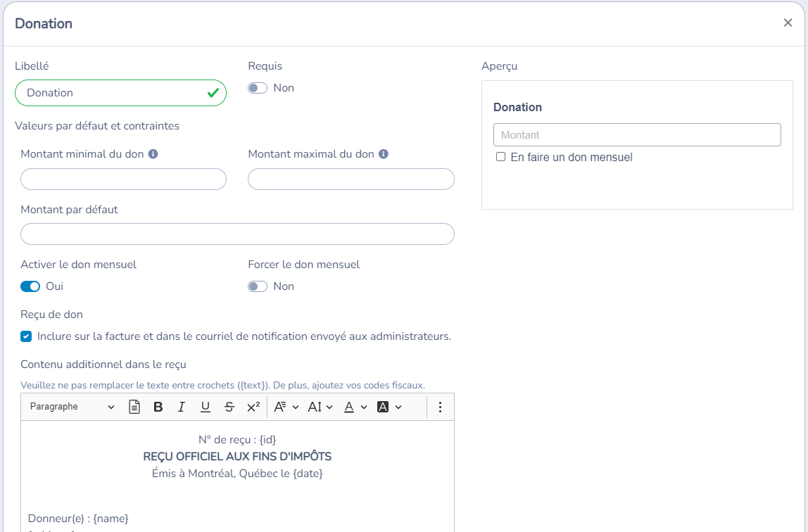Apply bold formatting

(x=158, y=407)
